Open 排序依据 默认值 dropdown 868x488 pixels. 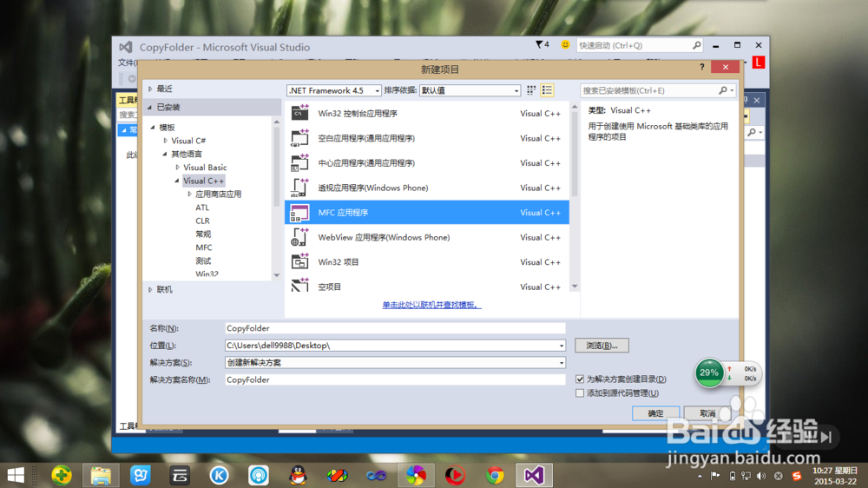pos(470,90)
